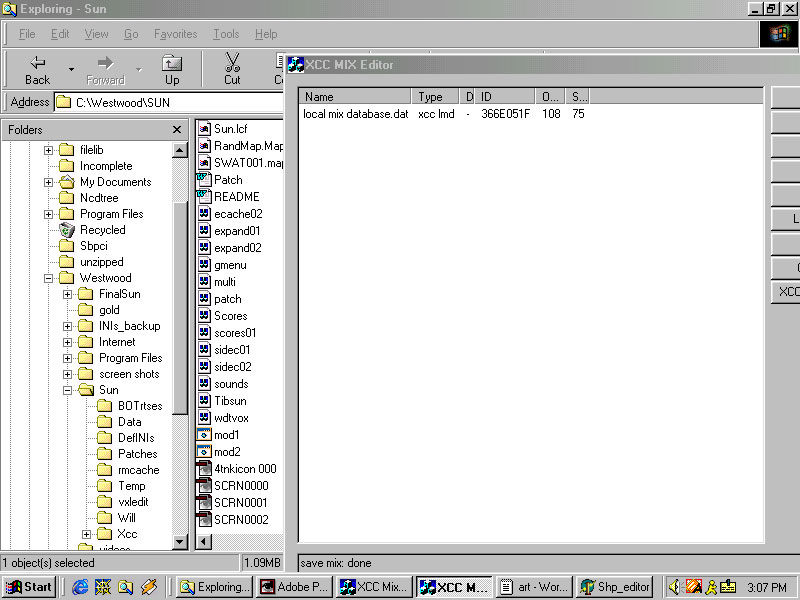This screenshot has height=600, width=800.
Task: Expand the FinalSun folder
Action: point(67,294)
